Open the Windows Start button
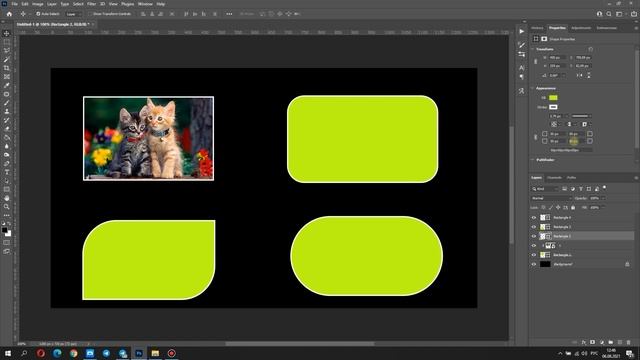Viewport: 640px width, 360px height. [x=8, y=353]
